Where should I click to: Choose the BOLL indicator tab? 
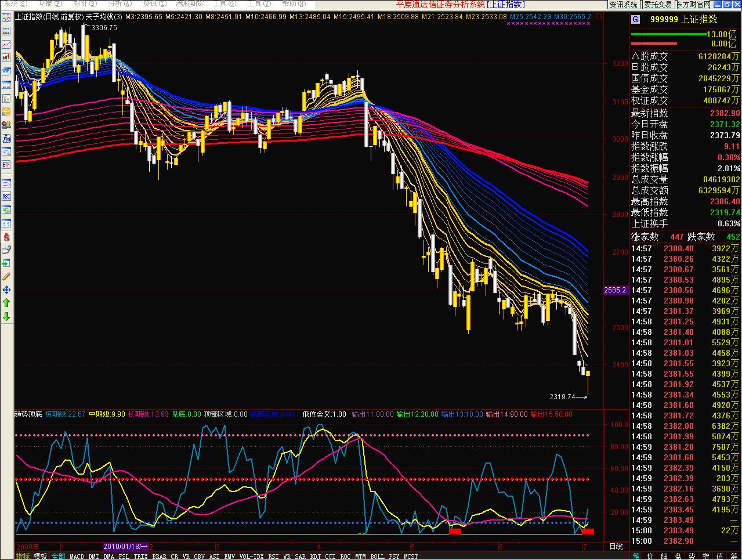(x=377, y=556)
